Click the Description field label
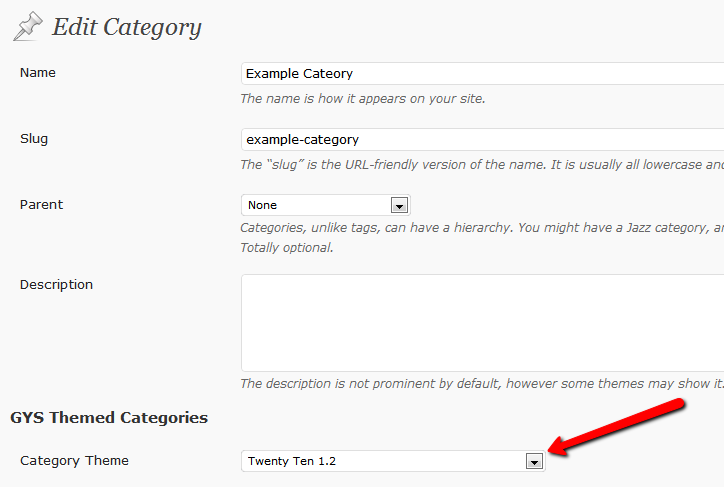 (x=56, y=285)
